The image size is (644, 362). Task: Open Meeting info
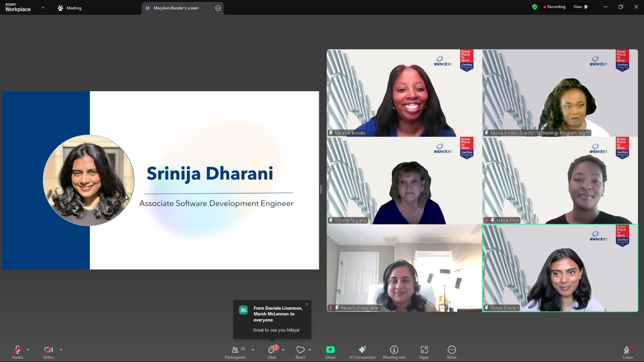(394, 352)
